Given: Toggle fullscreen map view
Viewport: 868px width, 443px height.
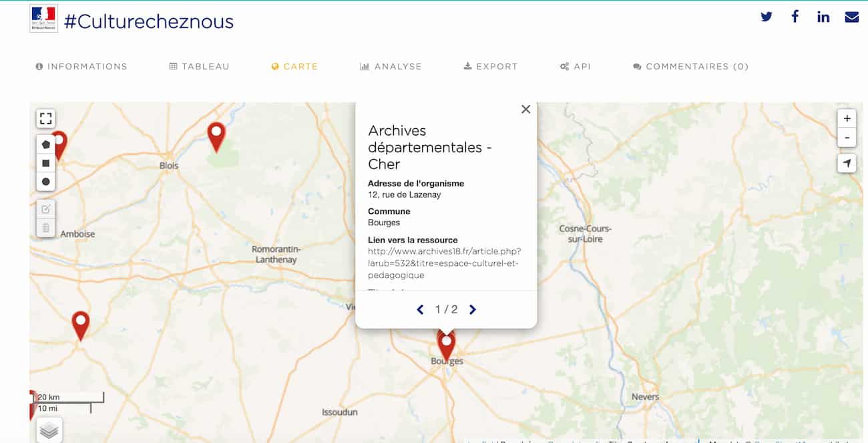Looking at the screenshot, I should click(x=45, y=119).
